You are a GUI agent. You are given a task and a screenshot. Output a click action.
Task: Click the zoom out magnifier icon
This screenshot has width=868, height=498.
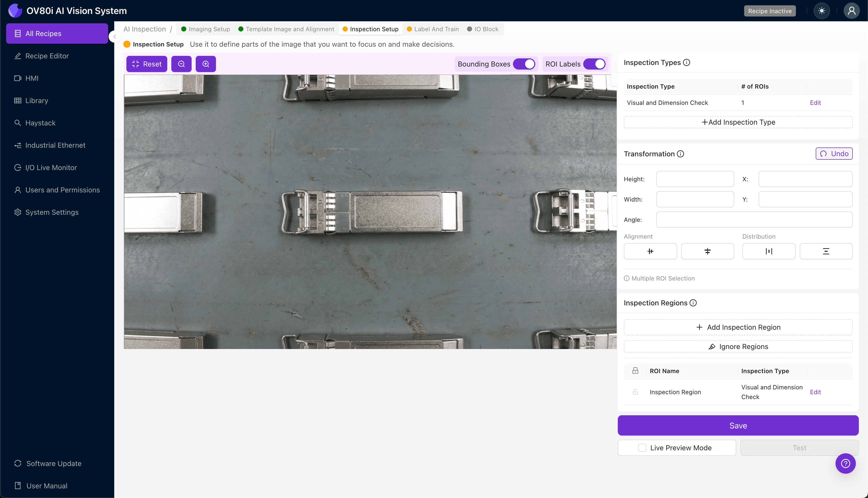point(181,64)
